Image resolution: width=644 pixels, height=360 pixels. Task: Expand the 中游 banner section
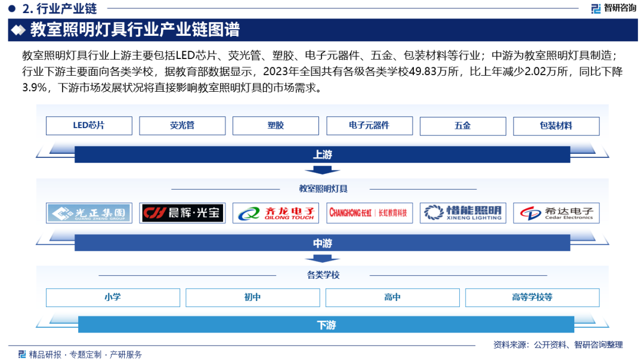pyautogui.click(x=322, y=243)
